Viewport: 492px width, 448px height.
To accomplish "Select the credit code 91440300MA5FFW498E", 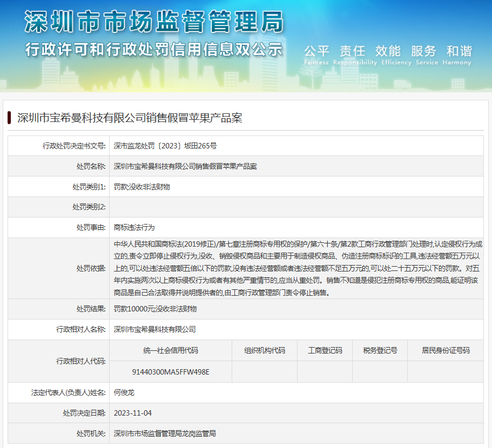I will click(x=171, y=372).
